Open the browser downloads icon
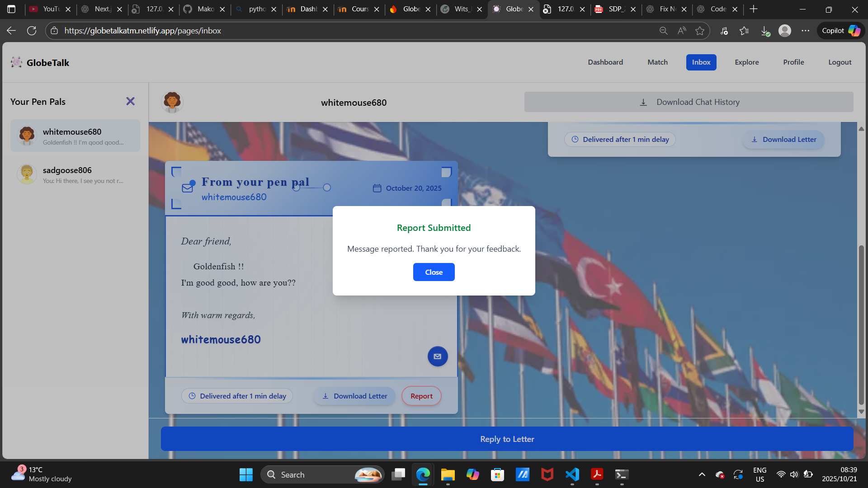 tap(765, 30)
